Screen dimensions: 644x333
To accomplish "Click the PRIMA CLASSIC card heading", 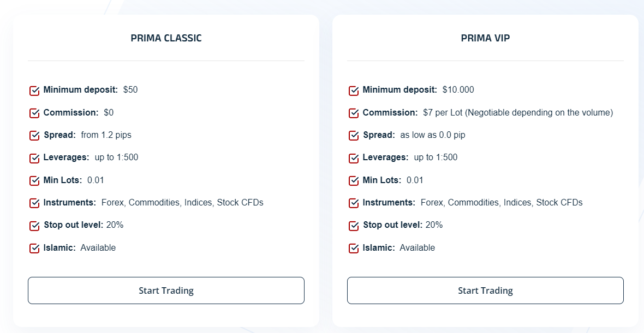I will pos(166,38).
